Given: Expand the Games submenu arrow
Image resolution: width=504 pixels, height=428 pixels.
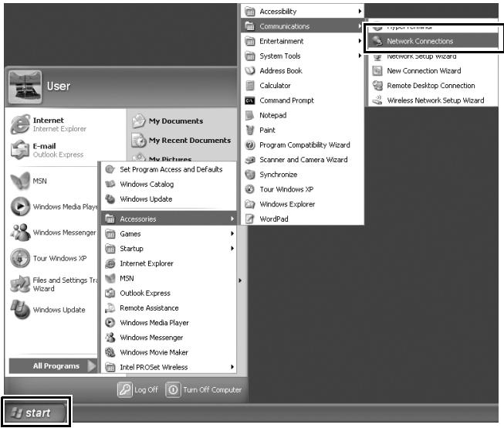Looking at the screenshot, I should coord(232,233).
